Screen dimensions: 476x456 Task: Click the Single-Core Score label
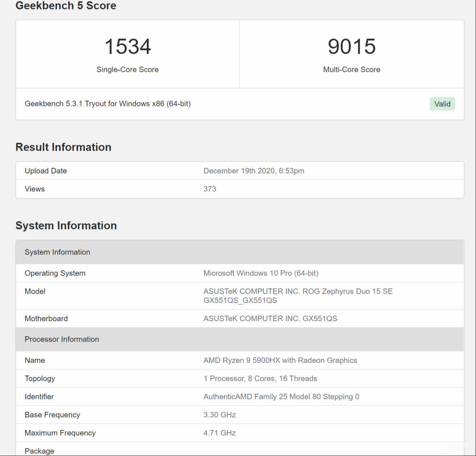pos(127,69)
